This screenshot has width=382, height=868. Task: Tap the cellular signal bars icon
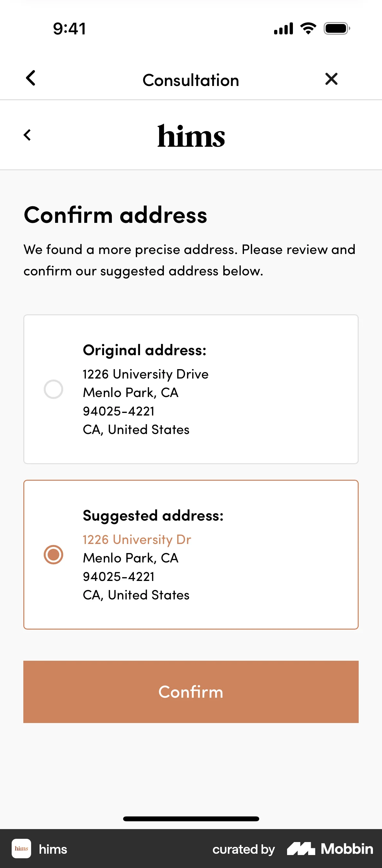(284, 29)
